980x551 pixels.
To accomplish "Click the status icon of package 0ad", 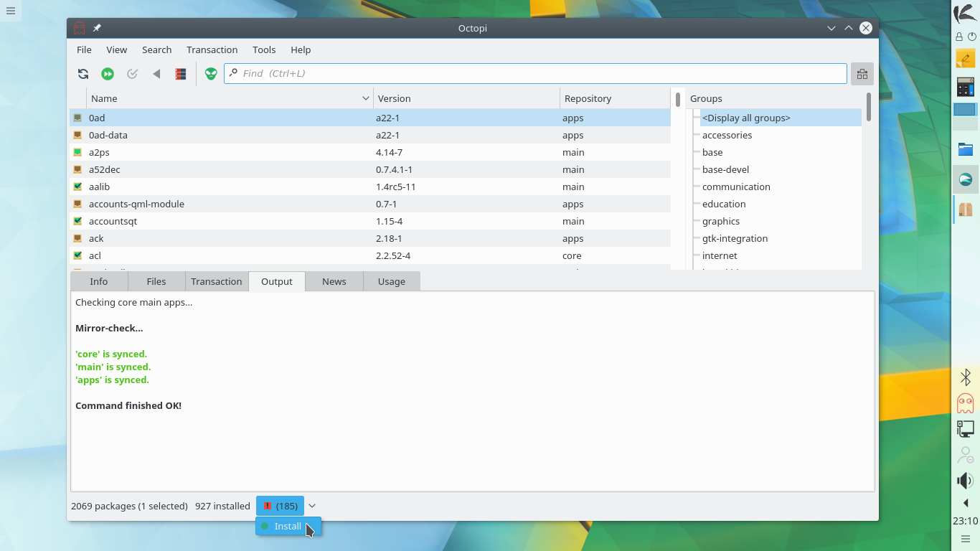I will pos(77,118).
